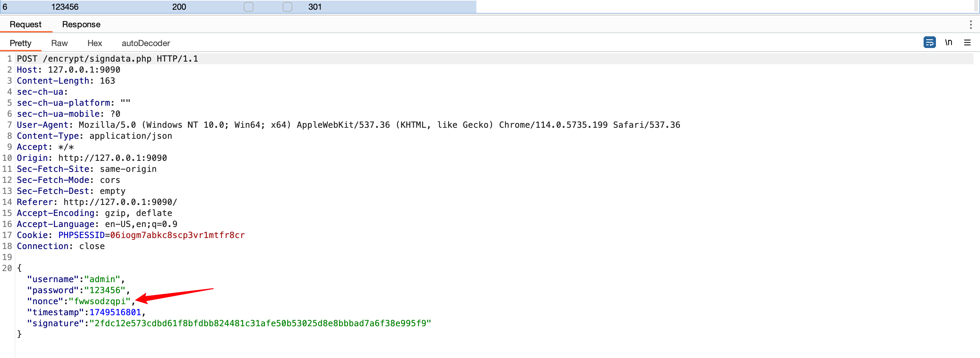
Task: Click the signature hash value
Action: 260,324
